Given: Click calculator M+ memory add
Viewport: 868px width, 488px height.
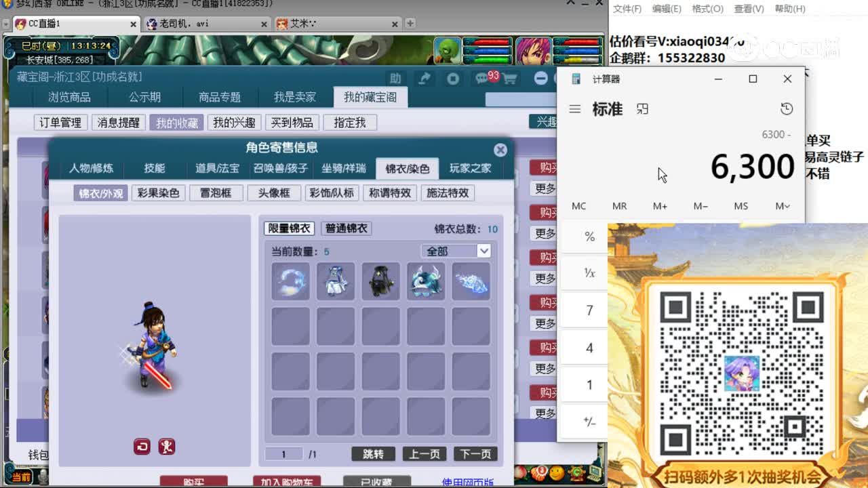Looking at the screenshot, I should (660, 206).
